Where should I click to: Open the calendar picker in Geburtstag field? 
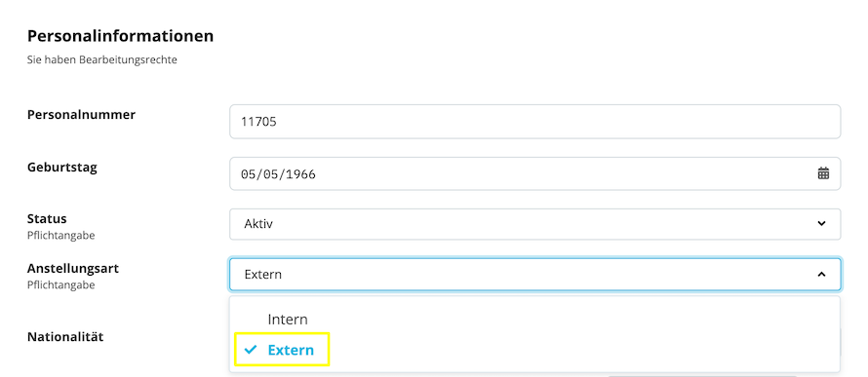click(823, 173)
